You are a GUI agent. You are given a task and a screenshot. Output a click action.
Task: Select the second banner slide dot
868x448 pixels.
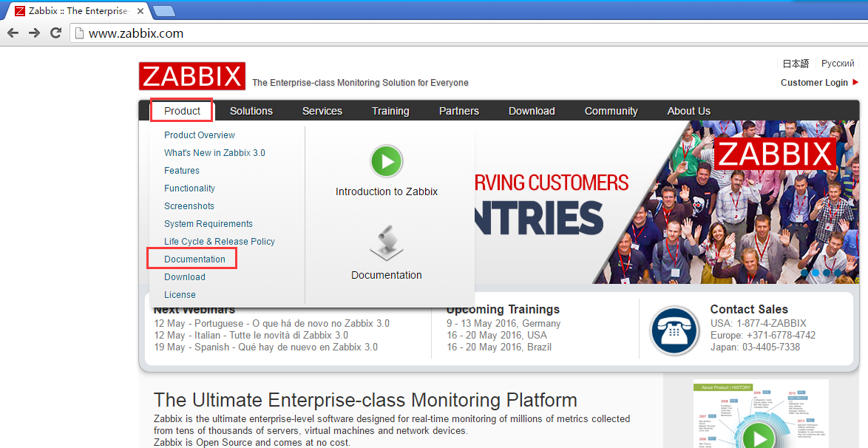tap(816, 273)
